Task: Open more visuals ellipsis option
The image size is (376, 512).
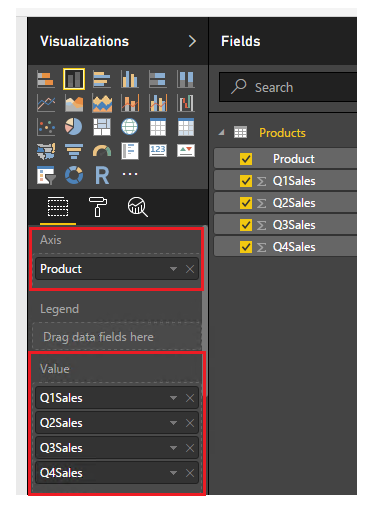Action: click(x=130, y=174)
